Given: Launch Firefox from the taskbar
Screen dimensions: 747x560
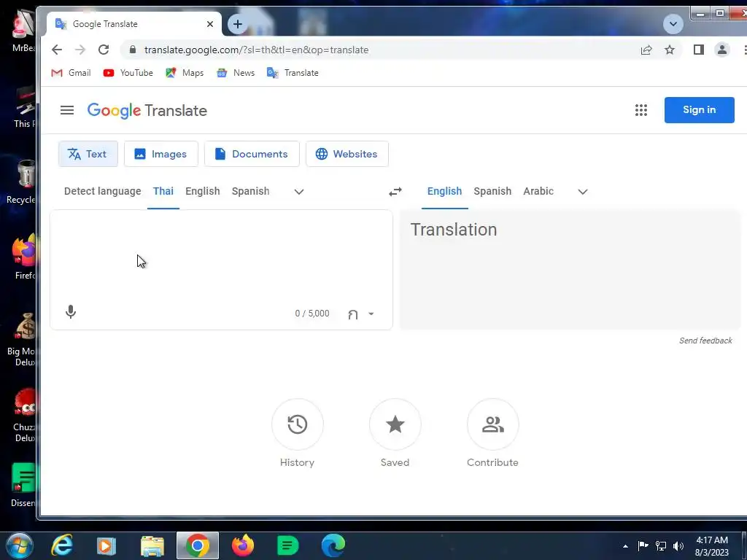Looking at the screenshot, I should pyautogui.click(x=243, y=545).
